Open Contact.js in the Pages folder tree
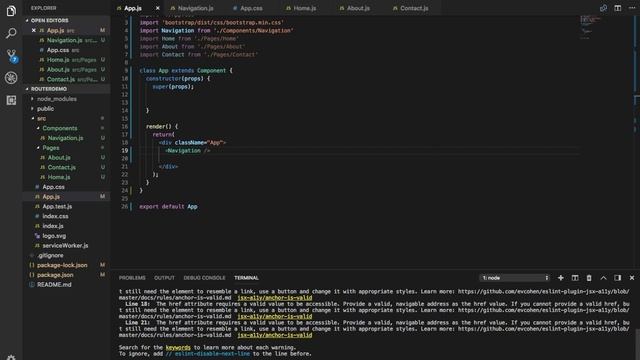 (61, 167)
